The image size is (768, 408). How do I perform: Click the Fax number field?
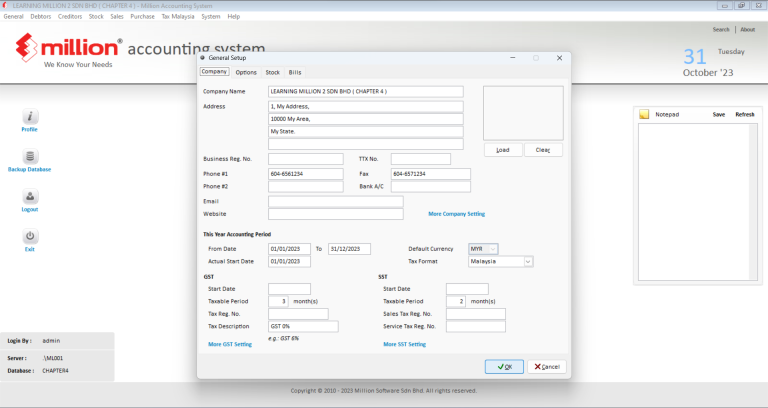click(x=431, y=174)
